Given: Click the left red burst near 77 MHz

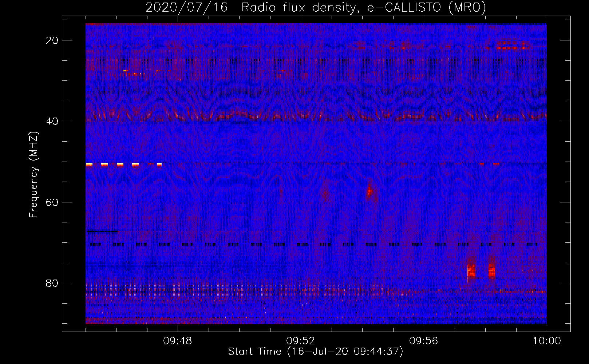Looking at the screenshot, I should (x=471, y=271).
